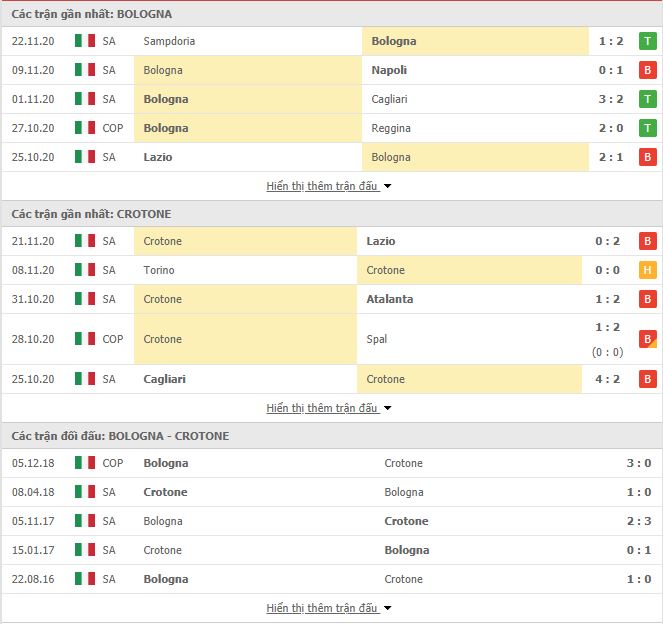The width and height of the screenshot is (663, 624).
Task: Click 'Các trận đối đầu: BOLOGNA - CROTONE' header
Action: pos(120,436)
